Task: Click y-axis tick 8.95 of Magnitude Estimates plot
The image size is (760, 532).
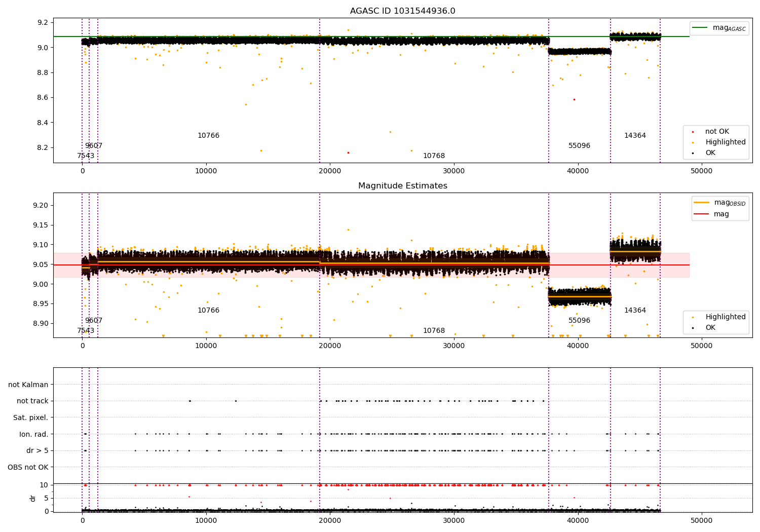Action: coord(41,304)
